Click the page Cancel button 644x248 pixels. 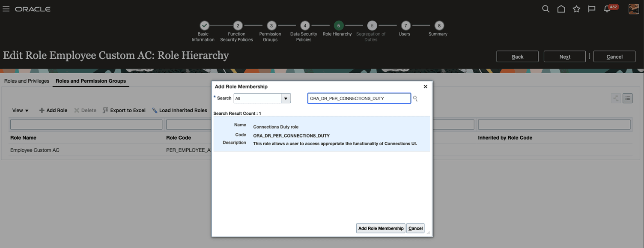tap(614, 57)
